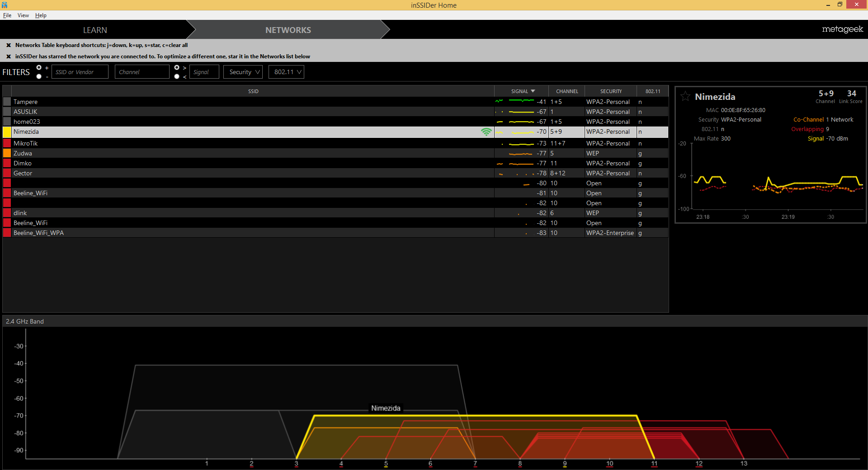868x470 pixels.
Task: Switch to the NETWORKS tab
Action: click(288, 30)
